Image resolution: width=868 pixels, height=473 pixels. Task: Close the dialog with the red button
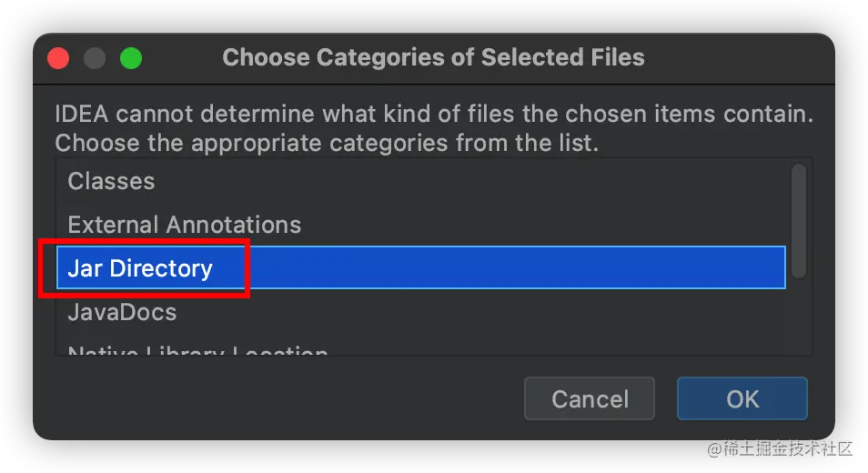[59, 58]
